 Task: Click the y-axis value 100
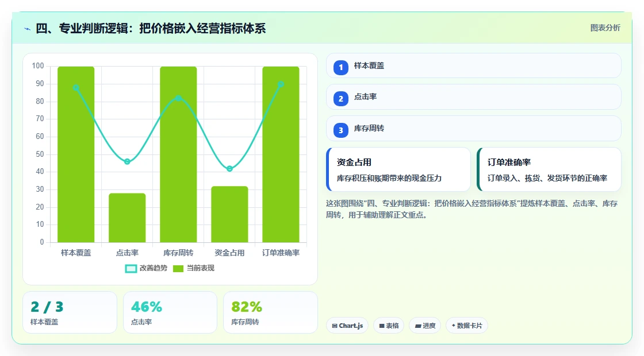(38, 66)
